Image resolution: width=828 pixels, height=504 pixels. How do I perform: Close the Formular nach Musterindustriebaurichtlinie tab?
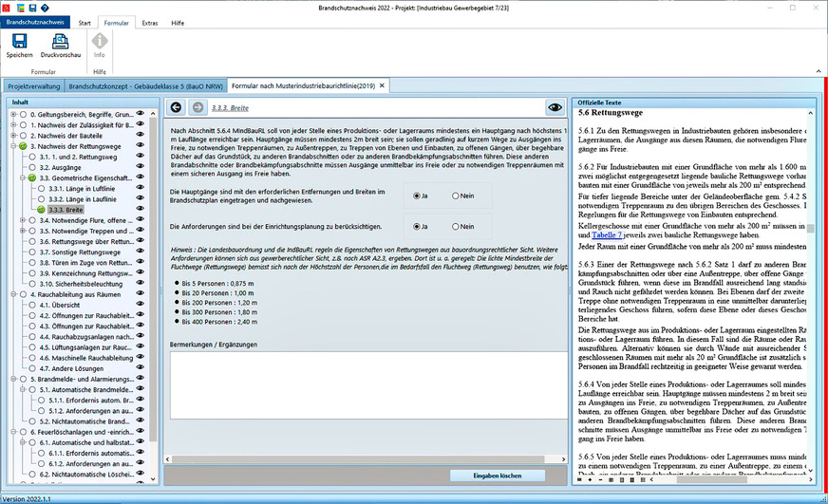pos(384,85)
